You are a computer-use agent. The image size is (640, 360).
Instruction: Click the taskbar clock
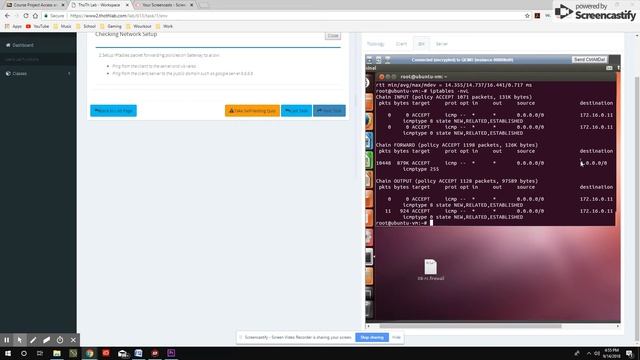tap(611, 353)
